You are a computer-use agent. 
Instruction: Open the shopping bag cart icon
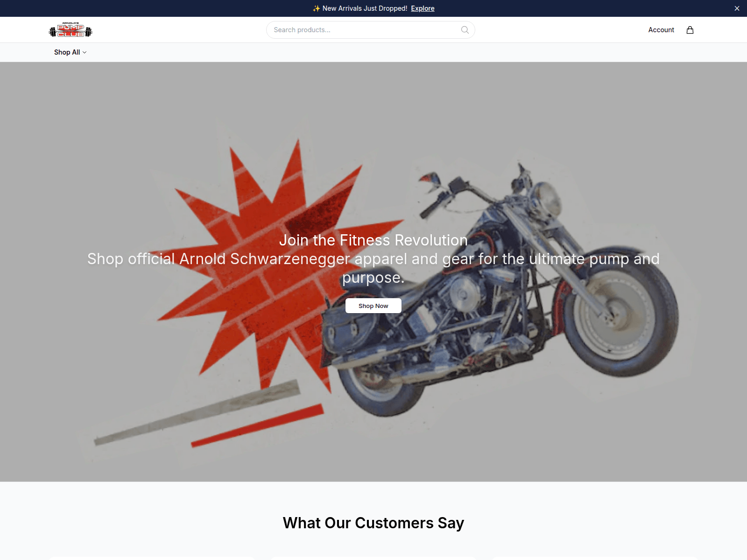[x=690, y=30]
